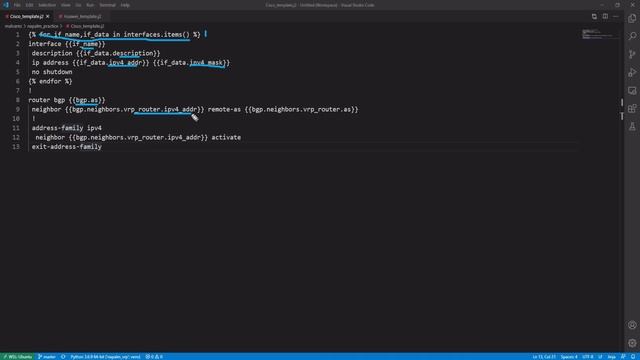Screen dimensions: 640x360
Task: Open the notifications bell
Action: (633, 357)
